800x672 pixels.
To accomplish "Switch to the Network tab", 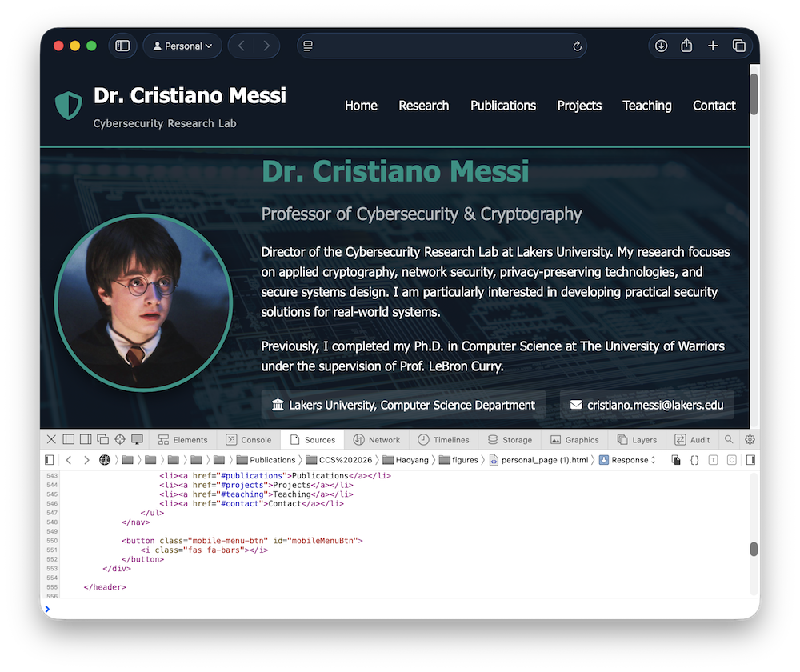I will [x=376, y=439].
